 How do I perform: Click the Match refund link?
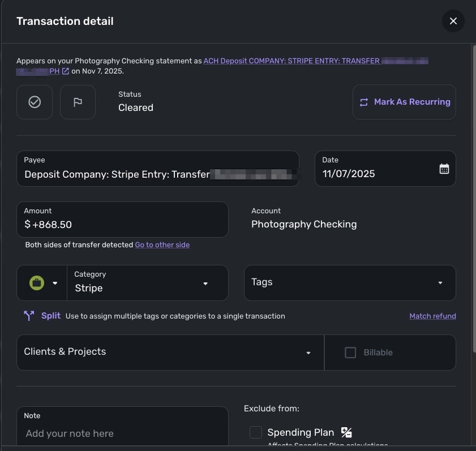pyautogui.click(x=432, y=316)
